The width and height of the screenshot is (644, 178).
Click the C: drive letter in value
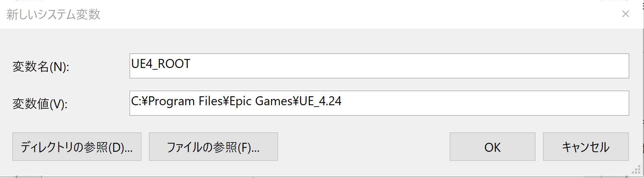tap(136, 101)
